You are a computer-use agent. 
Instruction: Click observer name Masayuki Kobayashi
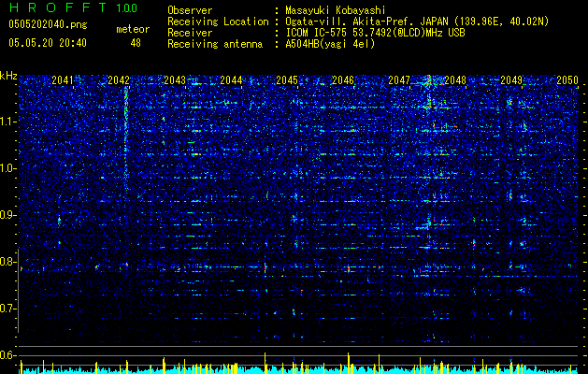(x=335, y=10)
